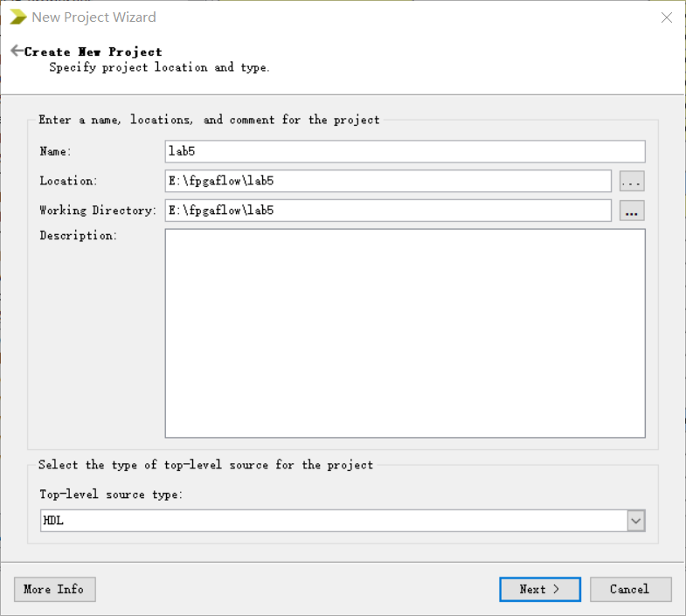Viewport: 686px width, 616px height.
Task: Click the Name: label
Action: [x=55, y=151]
